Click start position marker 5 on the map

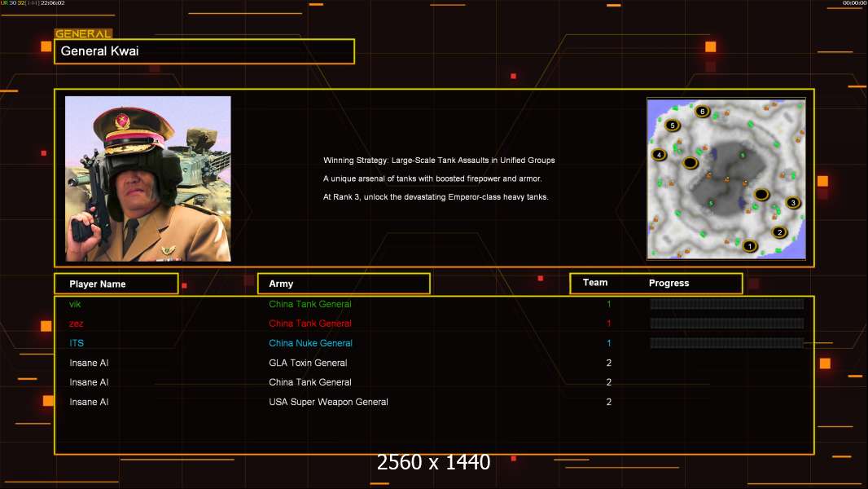click(x=673, y=126)
